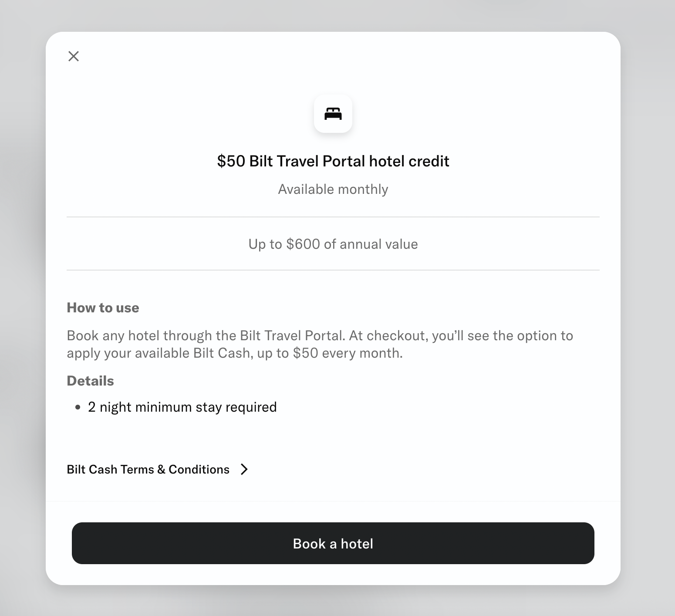Click the $50 Bilt Travel Portal hotel credit title
The height and width of the screenshot is (616, 675).
(x=333, y=161)
